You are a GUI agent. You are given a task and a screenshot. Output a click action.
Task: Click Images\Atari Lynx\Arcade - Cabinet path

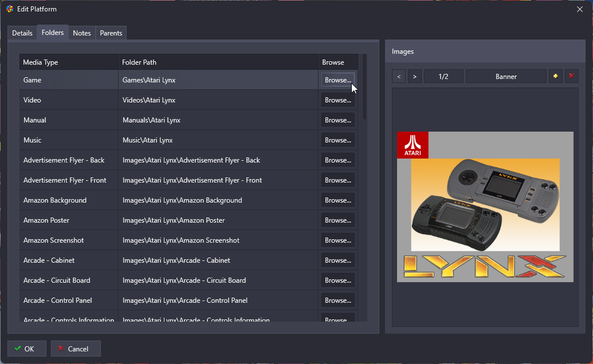[x=176, y=260]
